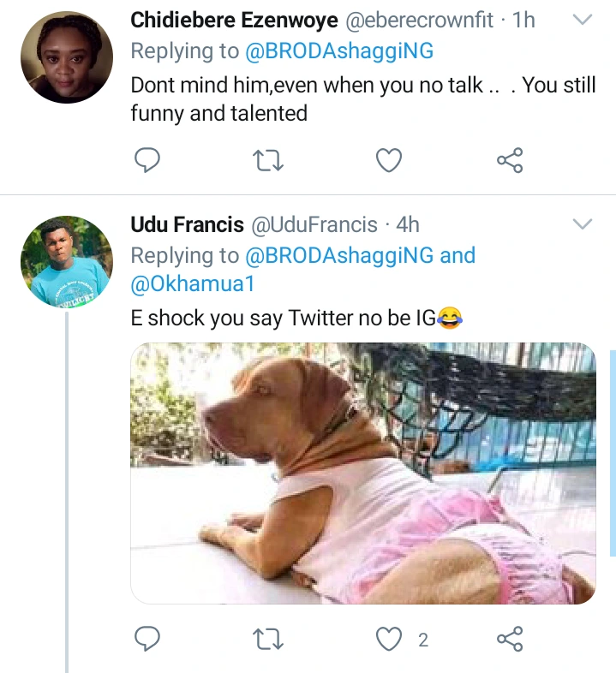Screen dimensions: 616x673
Task: Open Chidiebere Ezenwoye's profile picture
Action: click(x=66, y=58)
